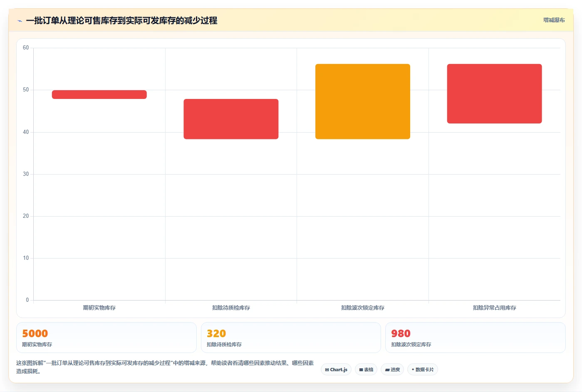Click y-axis tick value 50
The image size is (582, 392).
26,90
